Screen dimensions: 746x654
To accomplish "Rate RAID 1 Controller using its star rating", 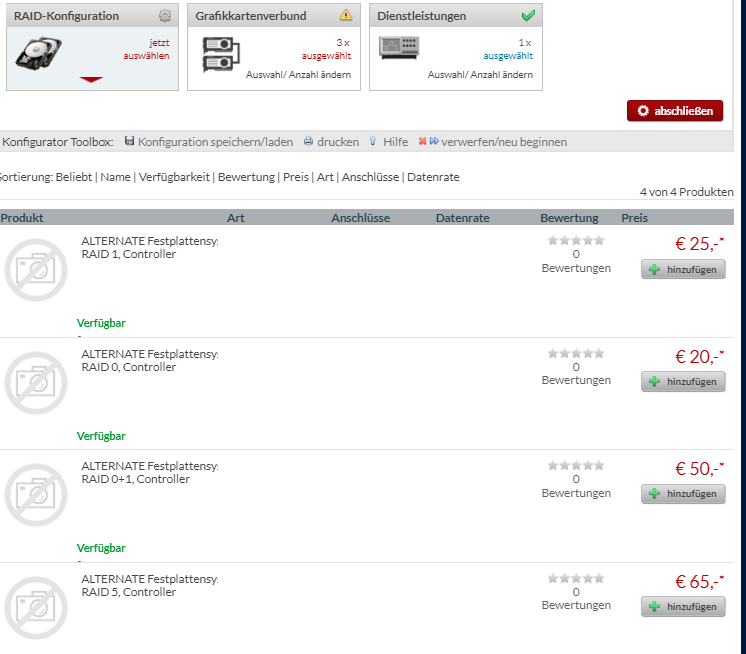I will [x=576, y=241].
